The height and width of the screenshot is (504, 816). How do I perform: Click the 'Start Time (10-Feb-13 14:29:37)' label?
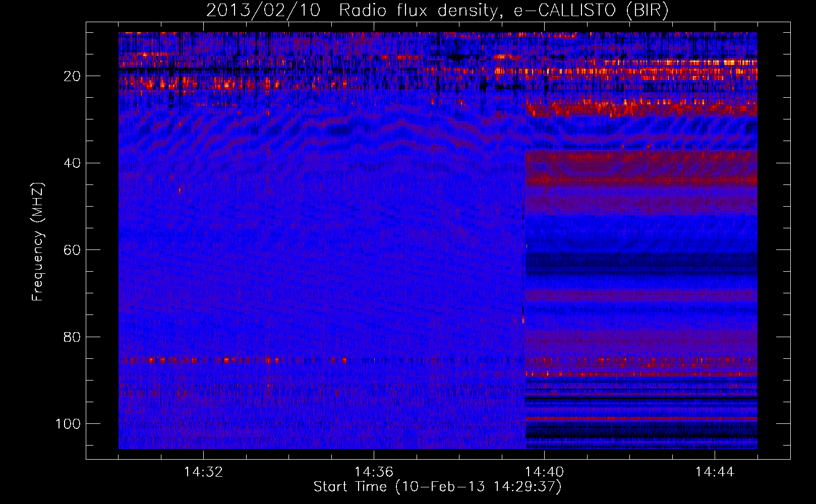tap(437, 487)
